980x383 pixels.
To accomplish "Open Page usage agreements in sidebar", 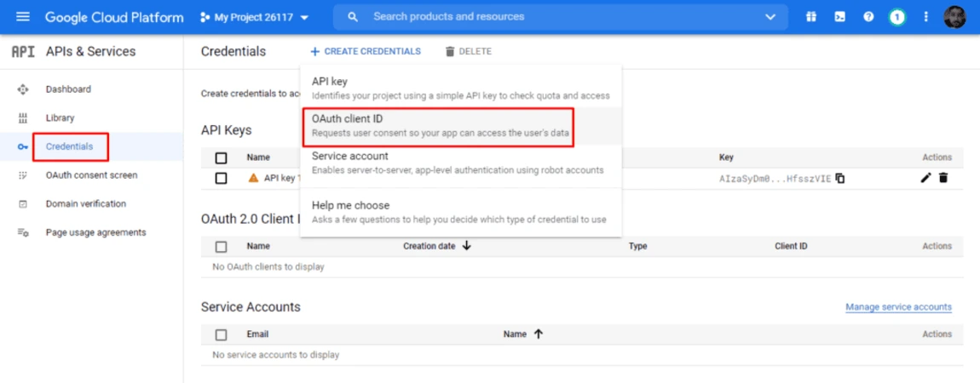I will click(95, 232).
